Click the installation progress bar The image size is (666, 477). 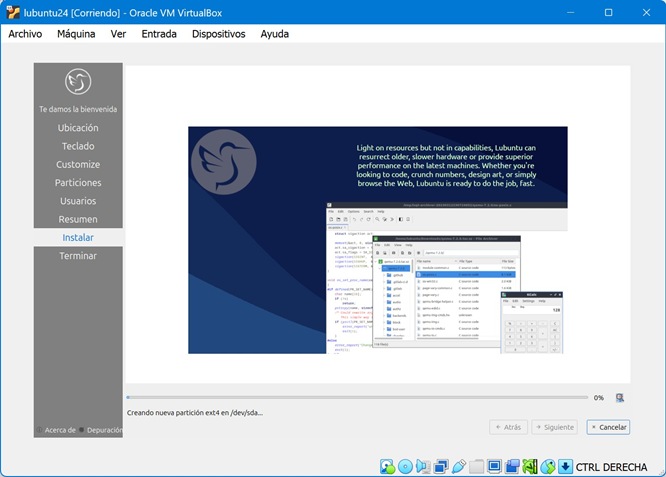(355, 397)
